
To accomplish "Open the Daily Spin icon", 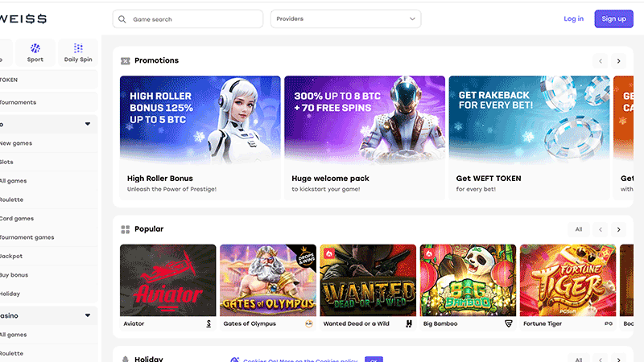I will [78, 48].
